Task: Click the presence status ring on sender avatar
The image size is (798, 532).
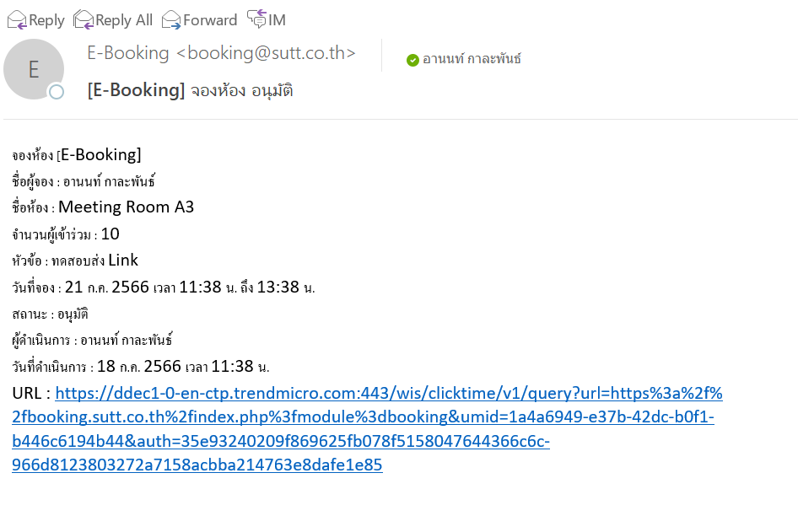Action: pos(57,92)
